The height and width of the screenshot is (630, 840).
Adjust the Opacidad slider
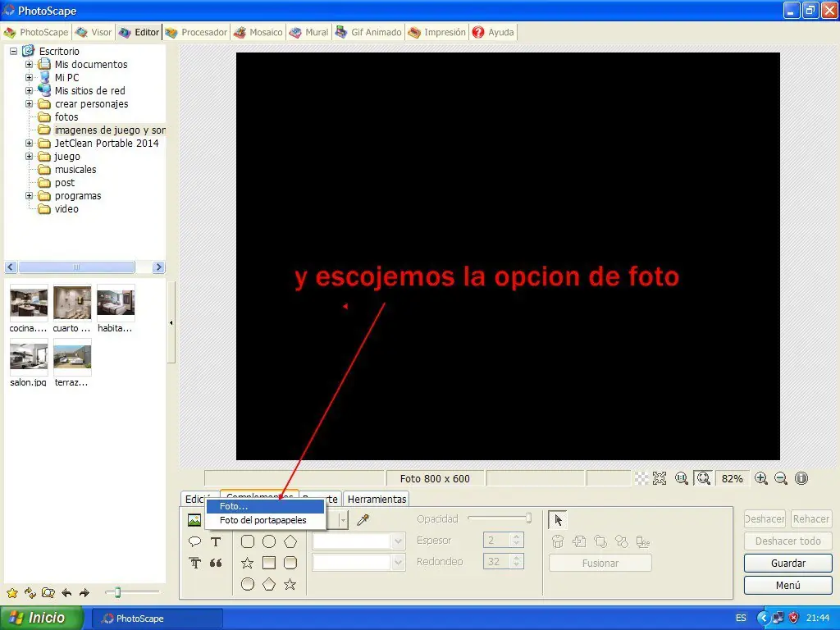(x=528, y=518)
